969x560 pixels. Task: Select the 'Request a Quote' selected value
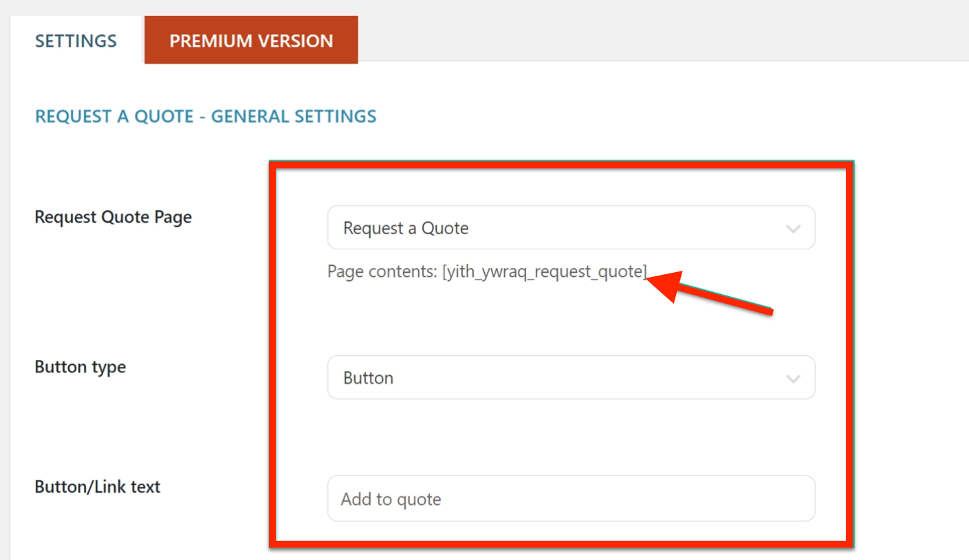click(406, 229)
